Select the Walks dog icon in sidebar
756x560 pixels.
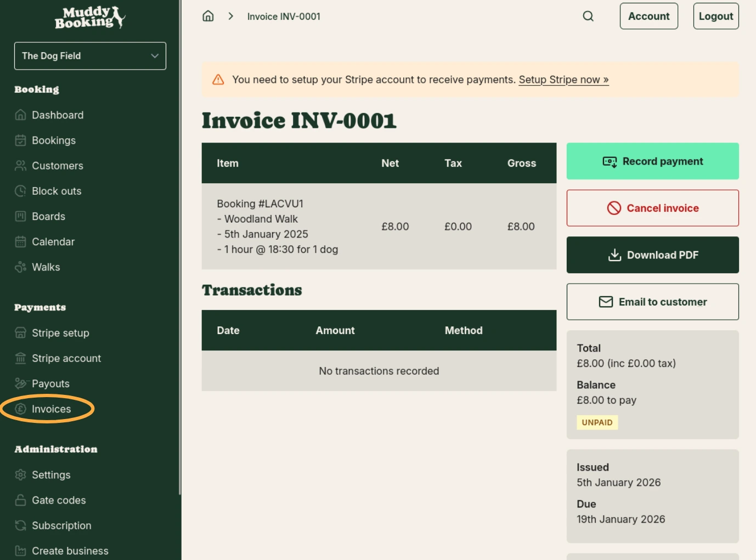20,267
